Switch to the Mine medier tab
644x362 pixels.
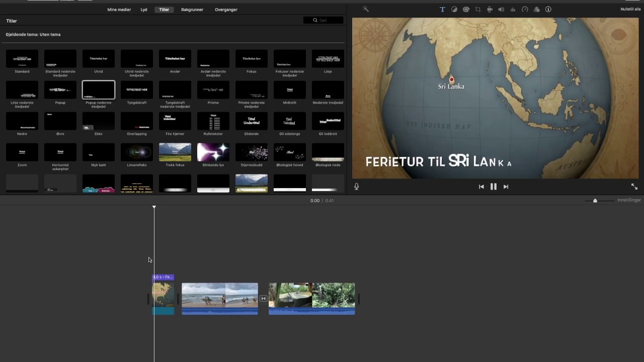[x=119, y=10]
